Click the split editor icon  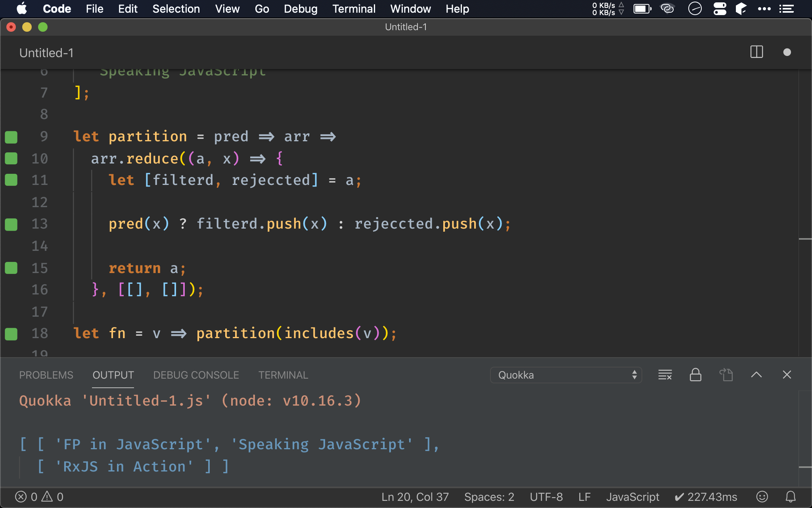tap(756, 52)
